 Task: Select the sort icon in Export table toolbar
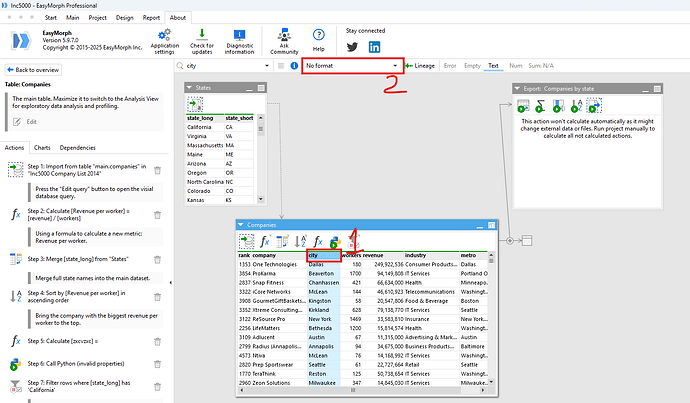tap(576, 106)
